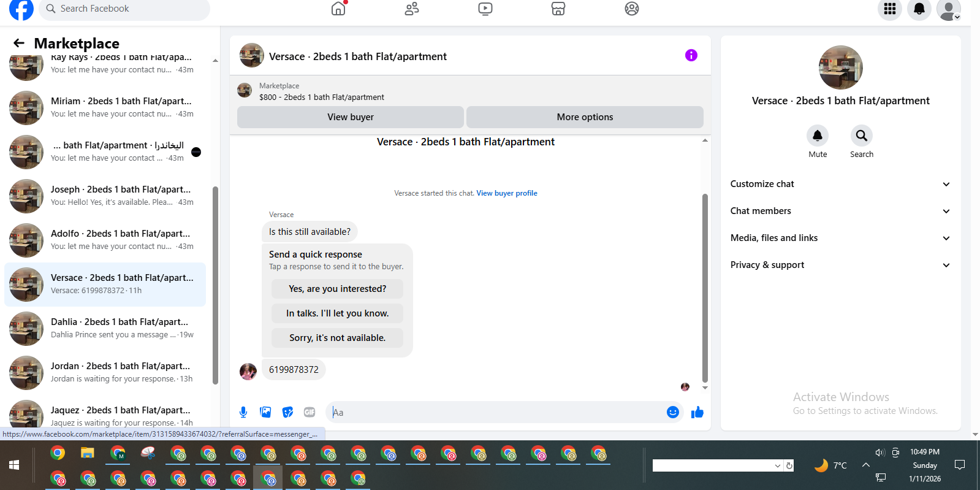Expand Chat members section
This screenshot has width=980, height=490.
(841, 211)
